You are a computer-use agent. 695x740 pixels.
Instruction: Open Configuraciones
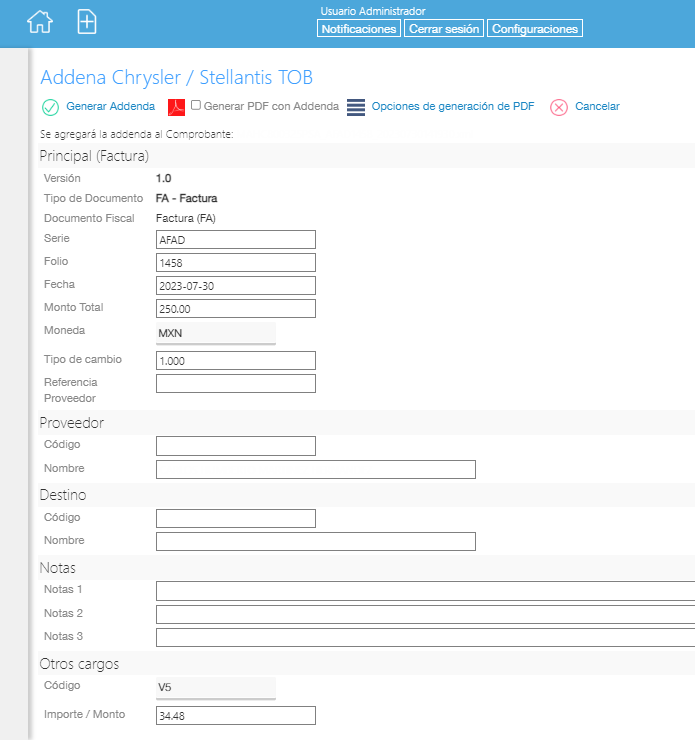click(535, 28)
